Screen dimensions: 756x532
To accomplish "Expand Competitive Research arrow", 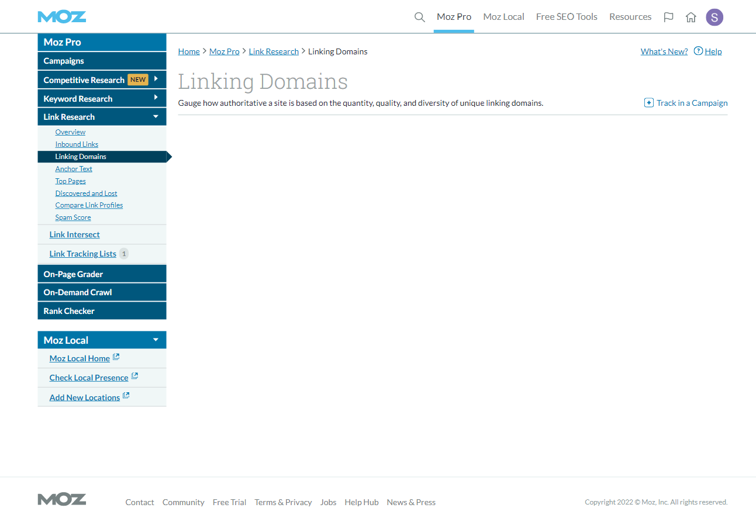I will (156, 79).
